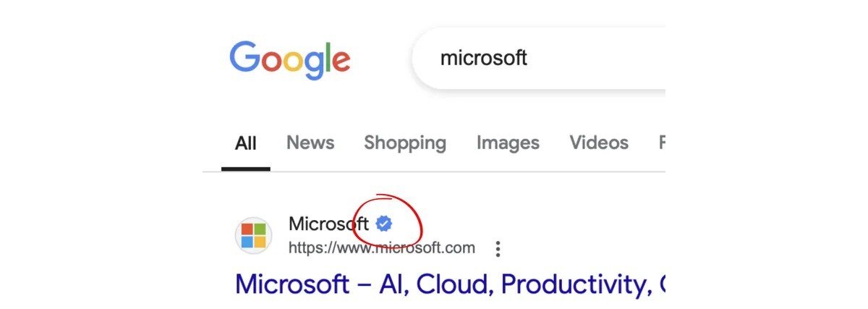The image size is (868, 309).
Task: Select the partially visible tab after Videos
Action: (x=661, y=143)
